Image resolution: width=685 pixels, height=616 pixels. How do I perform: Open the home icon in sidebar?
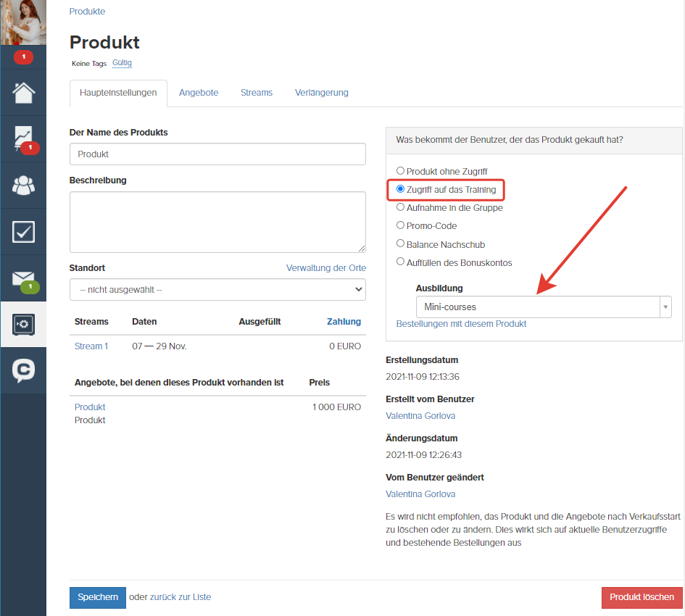(x=23, y=93)
